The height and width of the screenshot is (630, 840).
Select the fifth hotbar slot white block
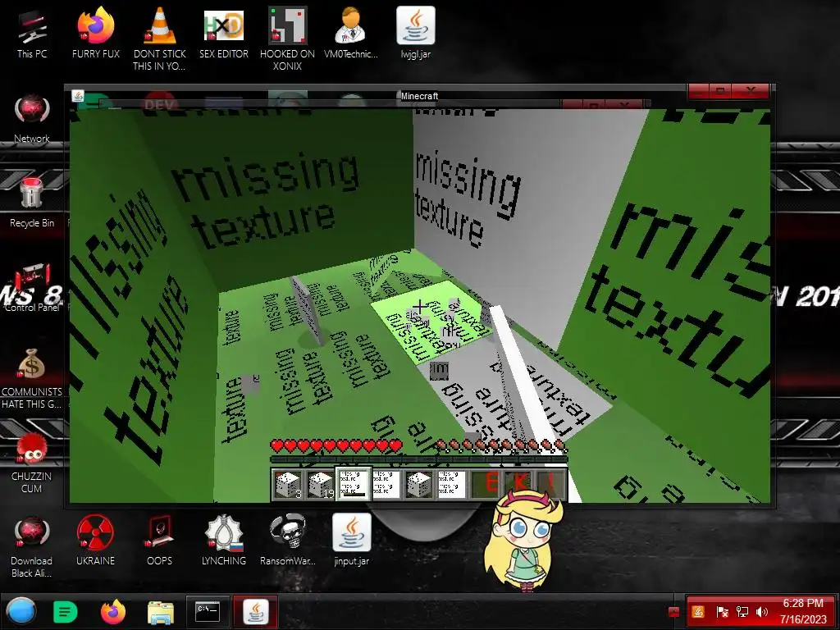(419, 484)
